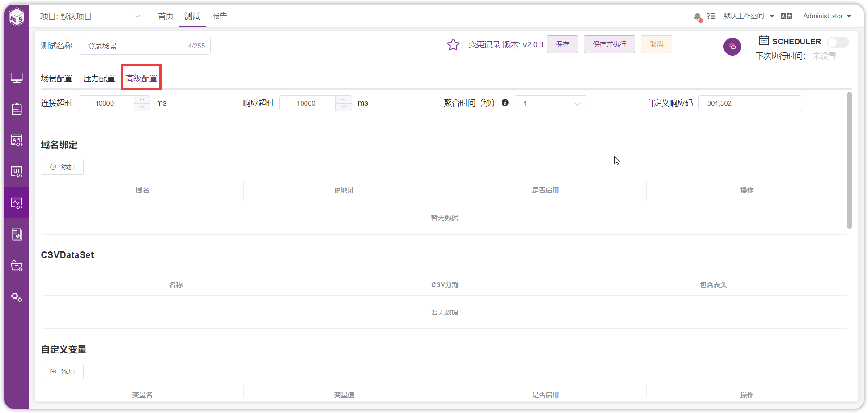The image size is (868, 413).
Task: Star this test as favorite
Action: (x=453, y=45)
